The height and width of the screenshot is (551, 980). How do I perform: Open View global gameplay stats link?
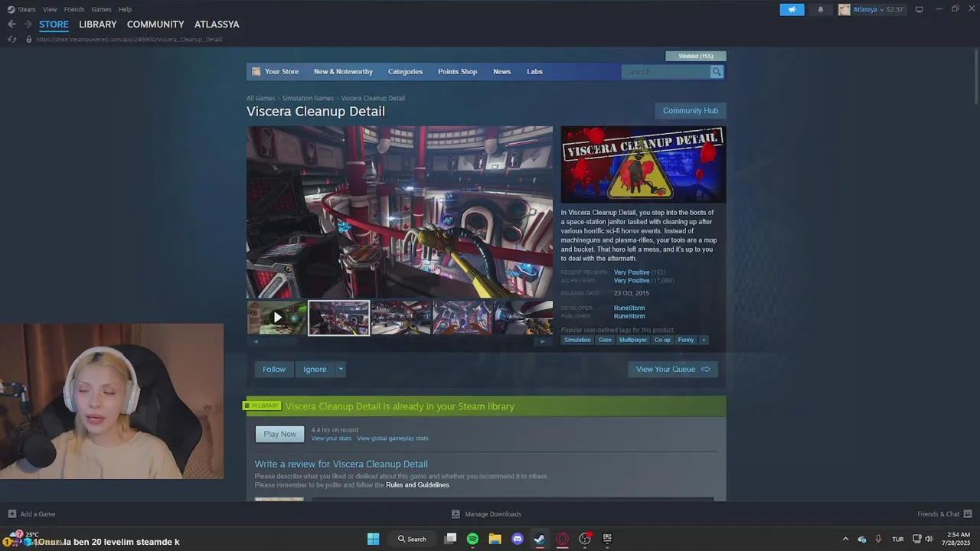(393, 439)
